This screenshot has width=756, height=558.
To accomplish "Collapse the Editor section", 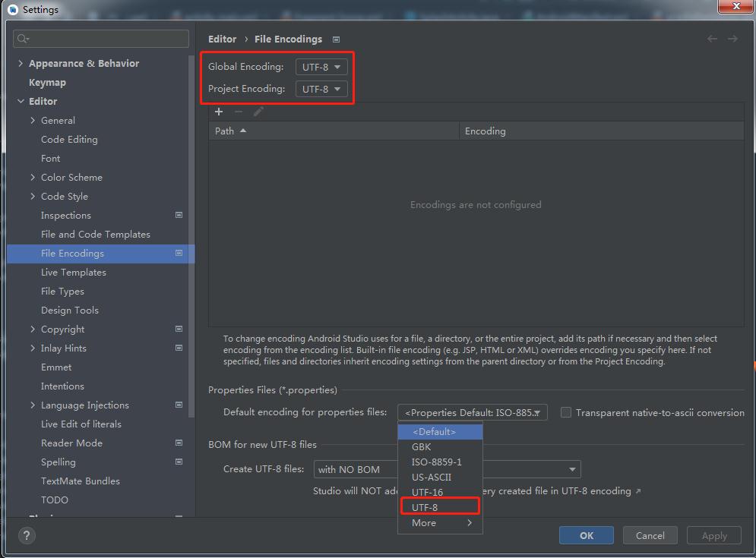I will pyautogui.click(x=21, y=101).
